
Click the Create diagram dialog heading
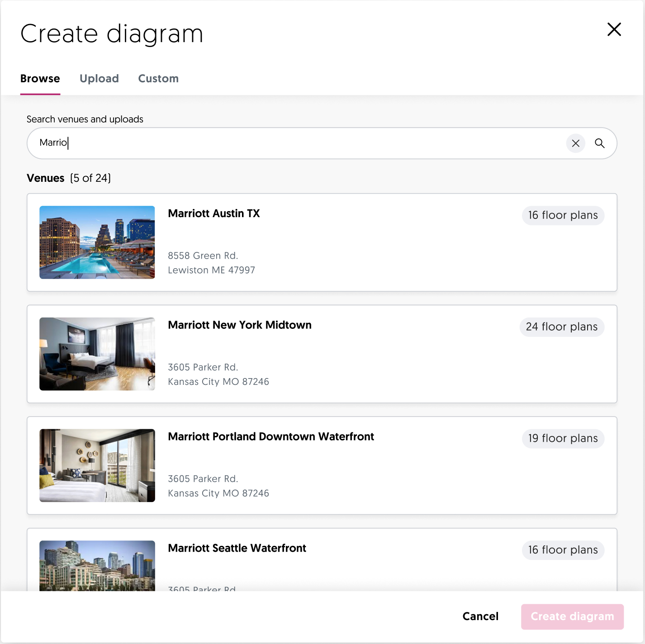(112, 34)
